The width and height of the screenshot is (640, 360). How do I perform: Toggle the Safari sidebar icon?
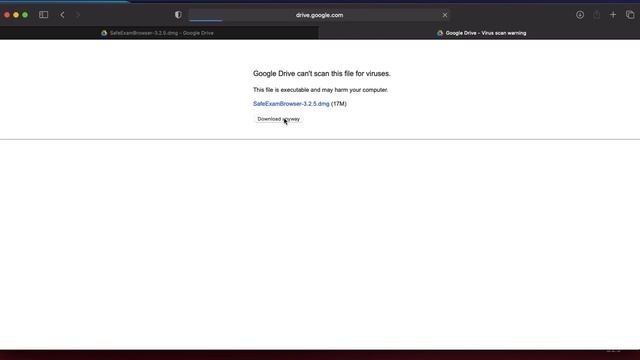(x=43, y=15)
